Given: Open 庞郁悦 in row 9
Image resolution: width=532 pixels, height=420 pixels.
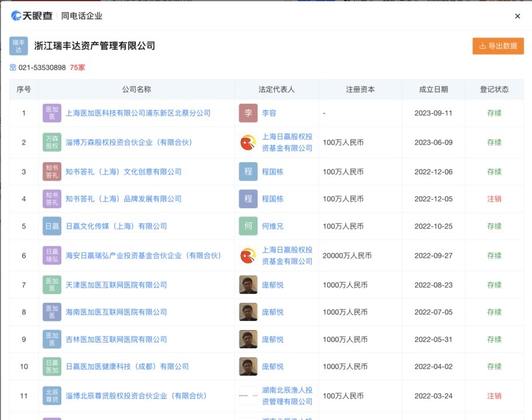Looking at the screenshot, I should tap(273, 339).
